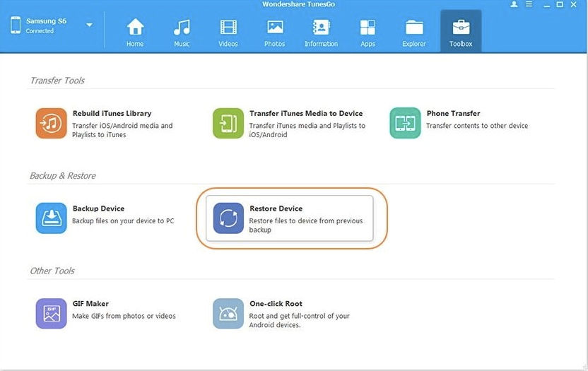Open the Home tab
This screenshot has width=588, height=371.
[135, 32]
